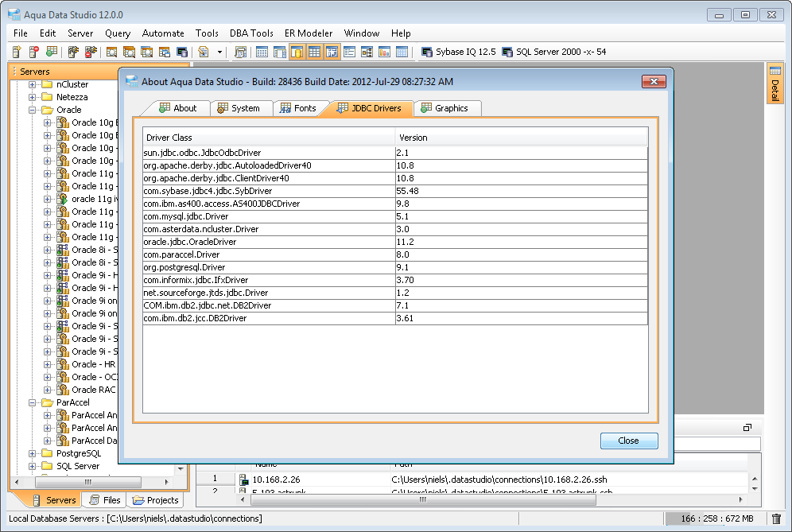Click the Close button in About dialog

point(629,441)
